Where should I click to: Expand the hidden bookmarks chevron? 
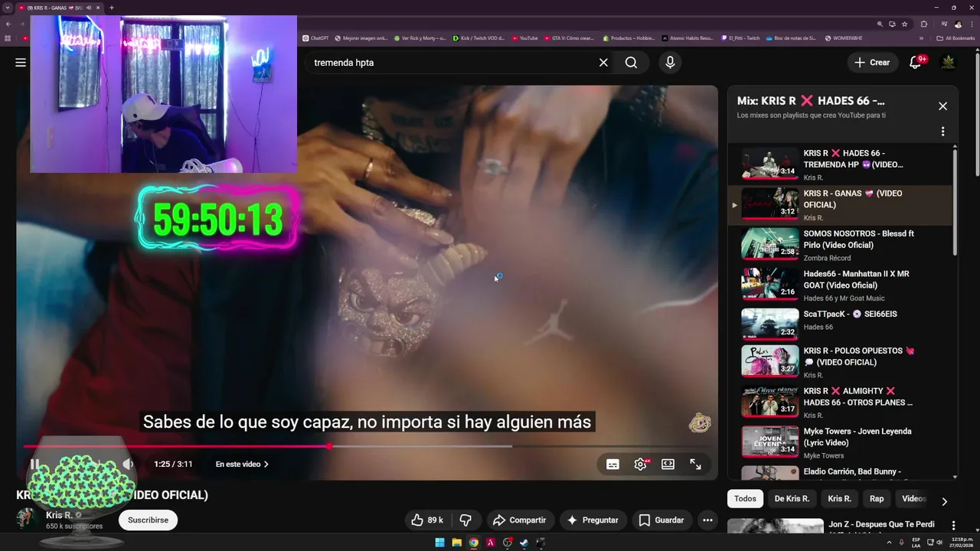pos(921,38)
